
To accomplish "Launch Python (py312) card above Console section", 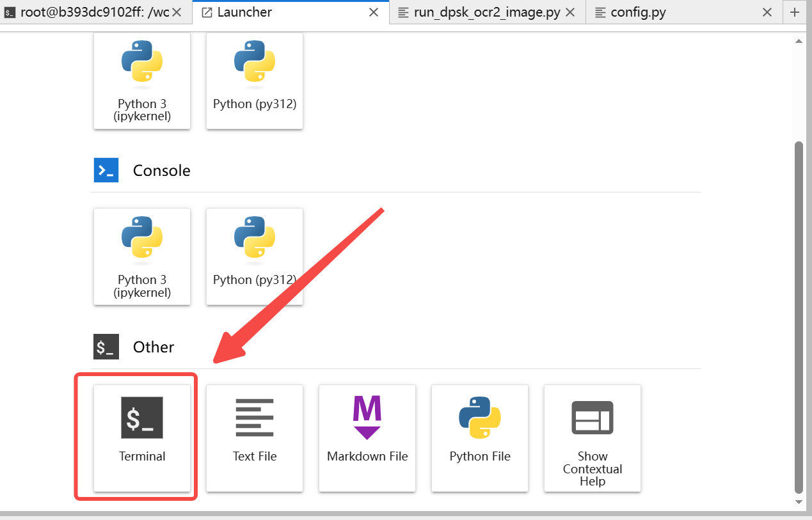I will [x=255, y=80].
